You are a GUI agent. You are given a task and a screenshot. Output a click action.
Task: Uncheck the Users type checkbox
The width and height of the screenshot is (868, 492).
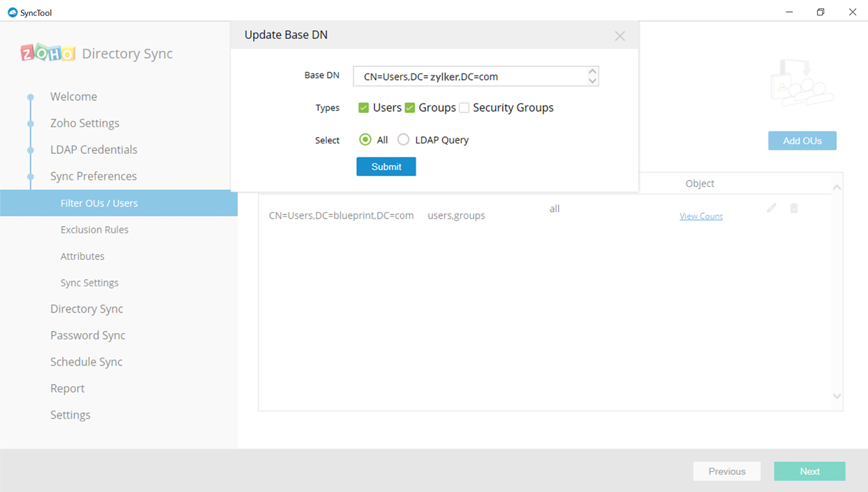click(364, 108)
